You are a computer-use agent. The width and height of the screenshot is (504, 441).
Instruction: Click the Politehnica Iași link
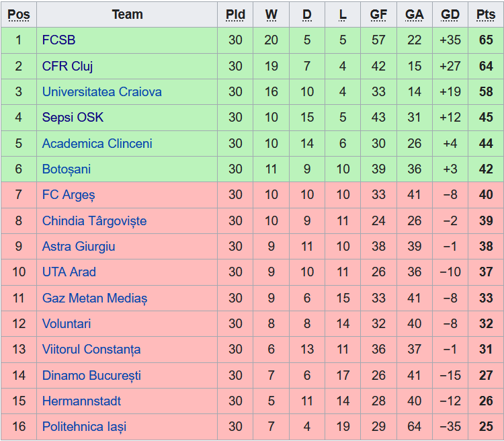[84, 427]
